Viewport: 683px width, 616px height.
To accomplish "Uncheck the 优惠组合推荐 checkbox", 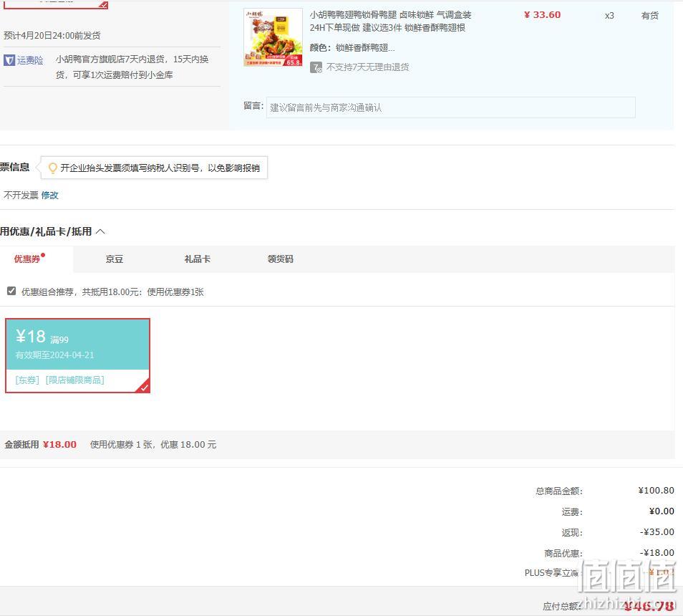I will click(x=11, y=291).
